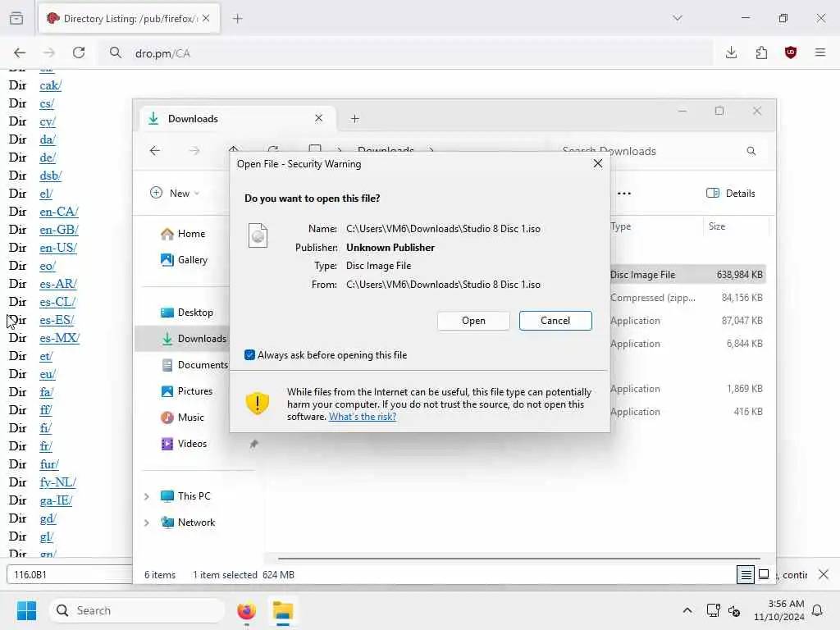This screenshot has width=840, height=630.
Task: Go back in File Explorer
Action: point(155,151)
